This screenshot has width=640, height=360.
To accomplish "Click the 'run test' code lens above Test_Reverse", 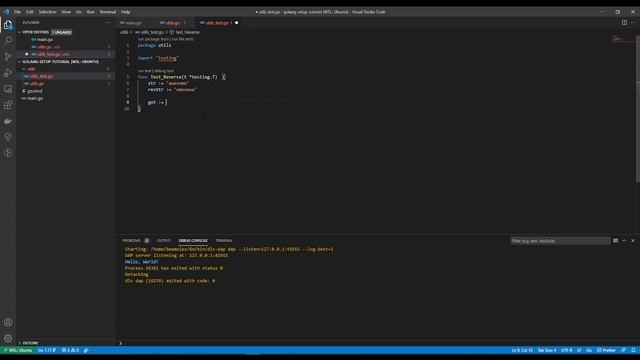I will point(144,71).
